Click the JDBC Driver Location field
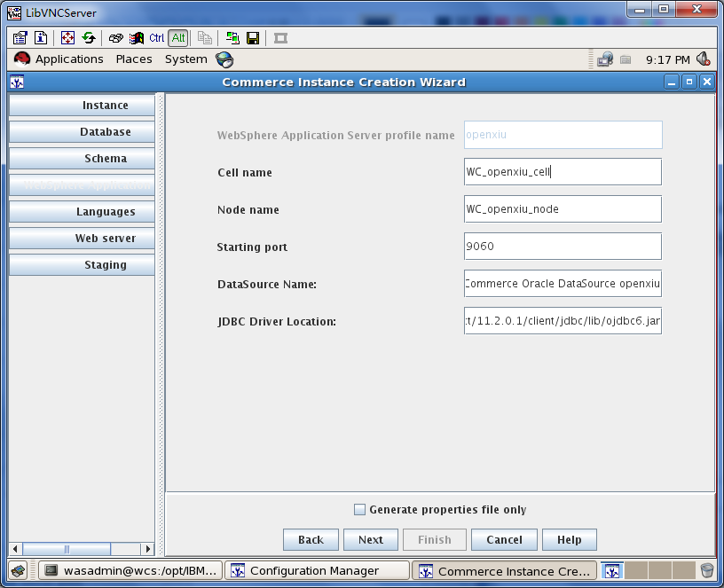This screenshot has height=588, width=724. point(563,321)
